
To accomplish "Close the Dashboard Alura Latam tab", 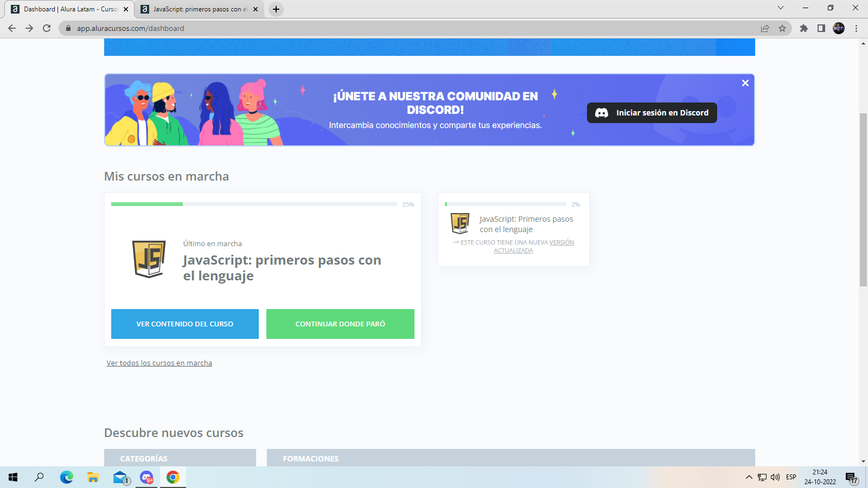I will 126,9.
